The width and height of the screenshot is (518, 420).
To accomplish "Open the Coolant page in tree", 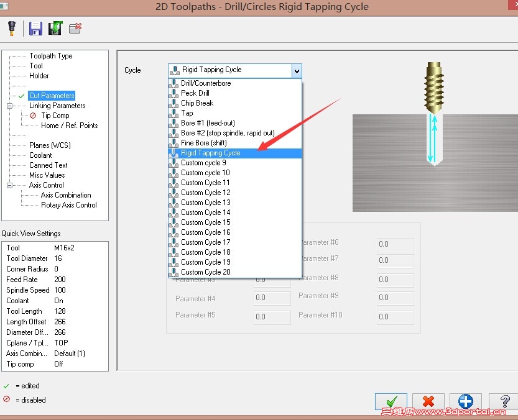I will pos(40,155).
